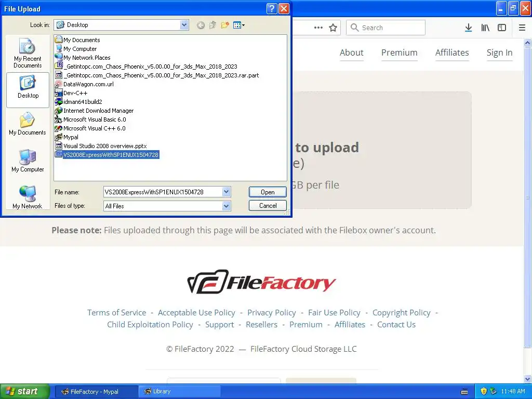Open Acceptable Use Policy link
The height and width of the screenshot is (399, 532).
(x=196, y=312)
